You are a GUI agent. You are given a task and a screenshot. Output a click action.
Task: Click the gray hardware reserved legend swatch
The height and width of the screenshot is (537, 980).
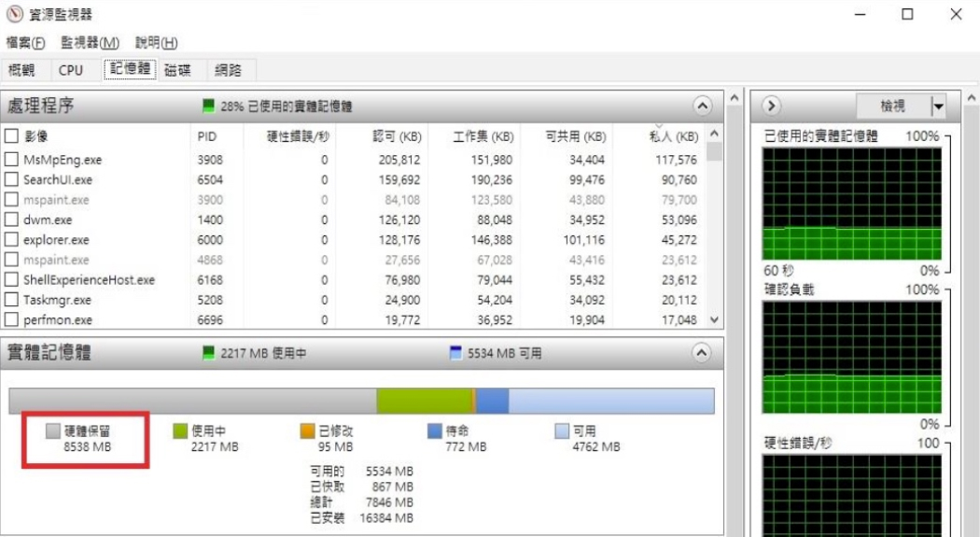53,431
